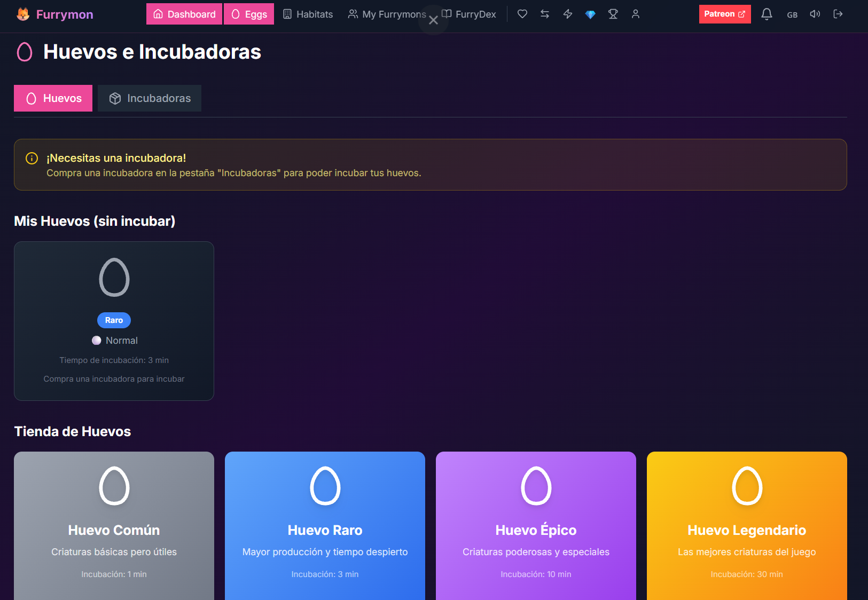Switch to the Incubadoras tab
Image resolution: width=868 pixels, height=600 pixels.
pos(150,98)
